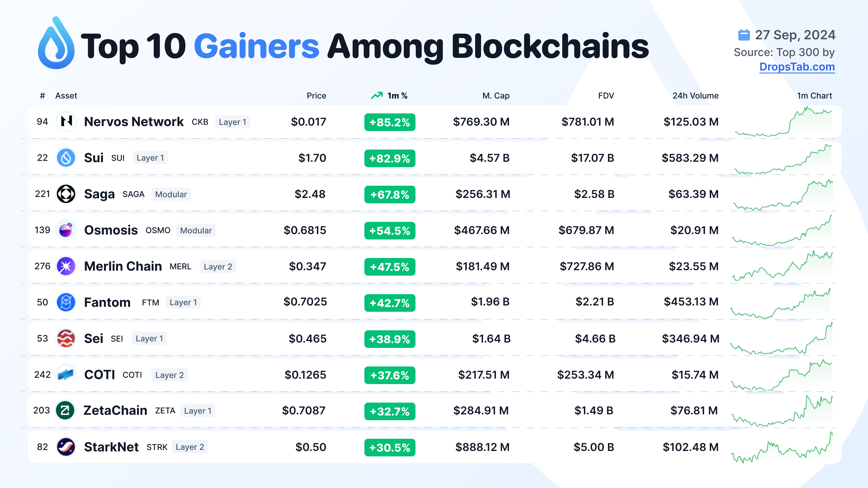Click the Layer 1 tag beside Nervos Network

click(233, 122)
